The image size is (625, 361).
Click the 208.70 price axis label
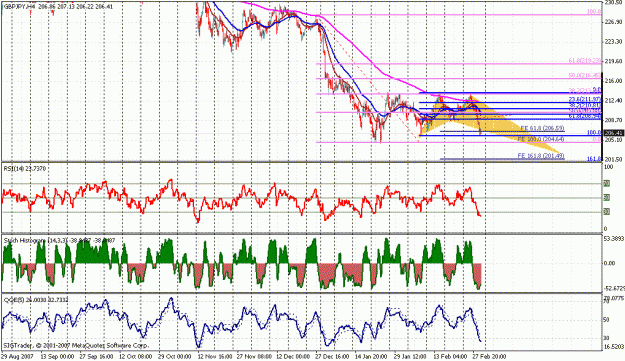(614, 120)
